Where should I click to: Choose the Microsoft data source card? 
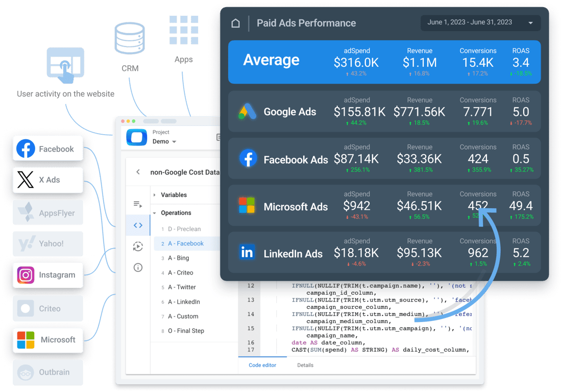[x=48, y=339]
